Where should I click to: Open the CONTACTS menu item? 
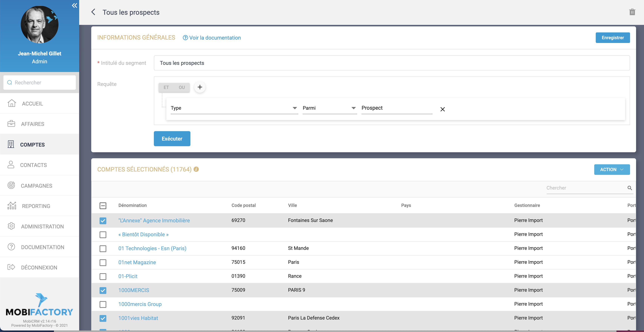(34, 165)
